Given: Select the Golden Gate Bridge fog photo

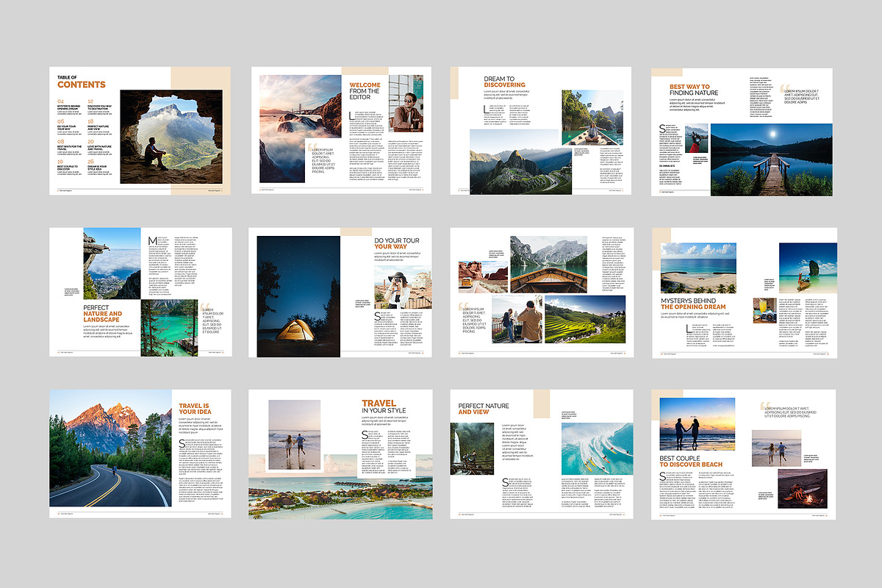Looking at the screenshot, I should click(x=300, y=128).
